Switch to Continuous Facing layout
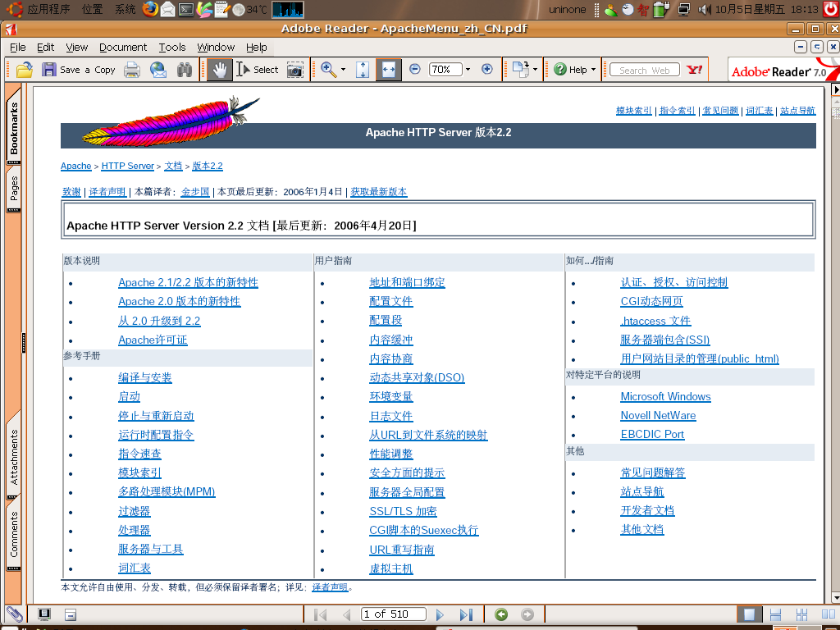Image resolution: width=840 pixels, height=630 pixels. click(802, 614)
